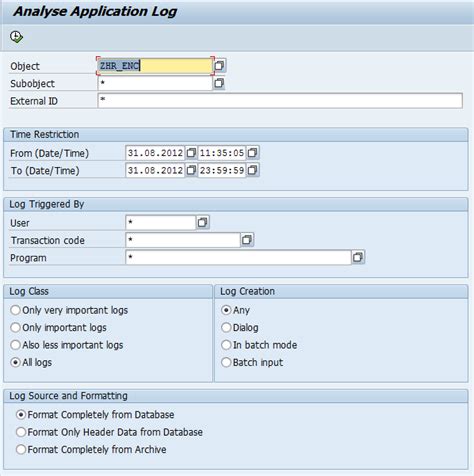Image resolution: width=474 pixels, height=476 pixels.
Task: Open value help next to To time 23:59:59
Action: click(x=253, y=170)
